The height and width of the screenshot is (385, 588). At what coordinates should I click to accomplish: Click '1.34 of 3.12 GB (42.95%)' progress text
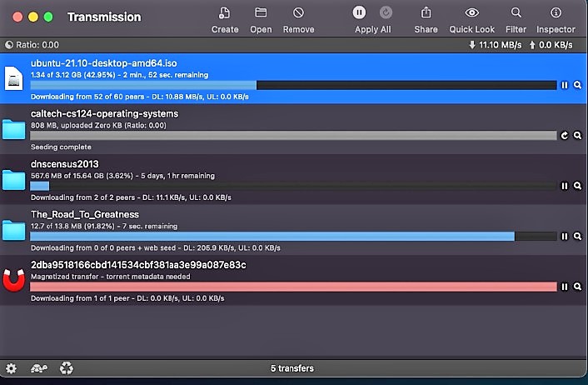[73, 75]
